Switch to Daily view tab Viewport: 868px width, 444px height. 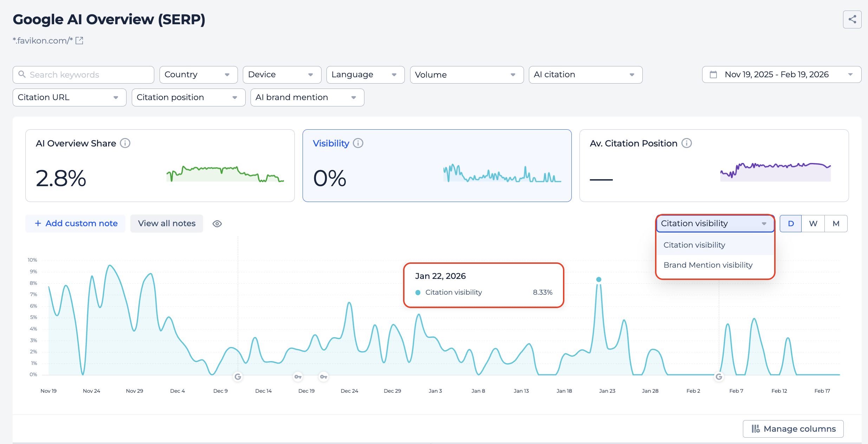[791, 223]
